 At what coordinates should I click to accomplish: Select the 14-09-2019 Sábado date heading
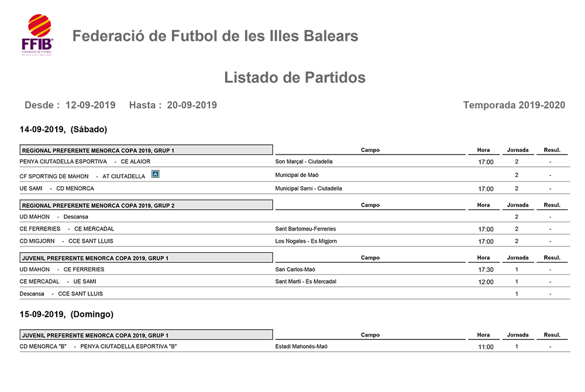(x=63, y=129)
